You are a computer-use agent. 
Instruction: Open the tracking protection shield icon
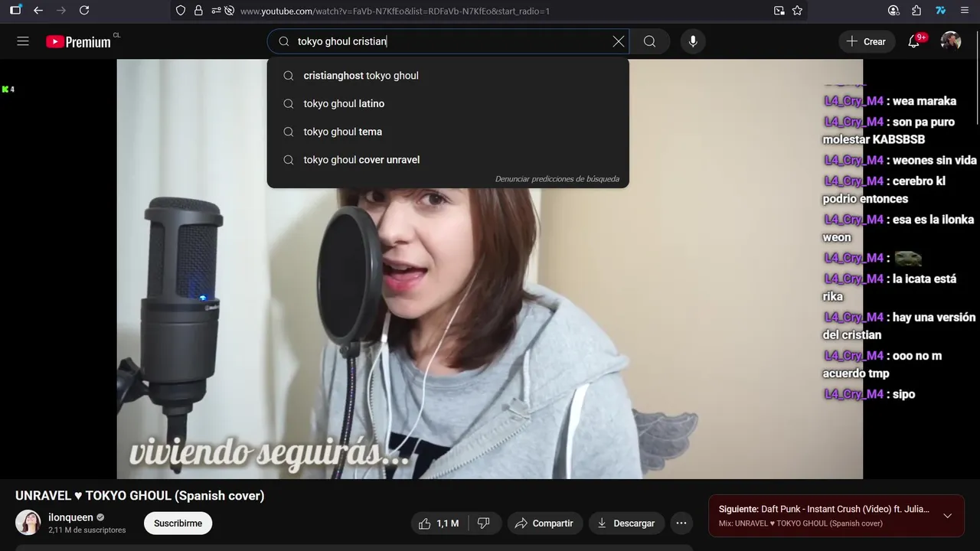pos(181,11)
